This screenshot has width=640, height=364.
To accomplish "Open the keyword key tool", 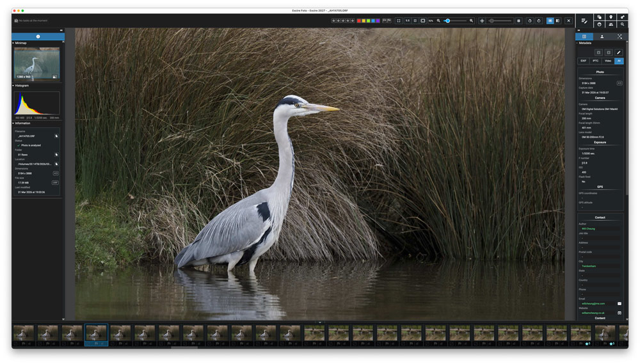I will [623, 17].
